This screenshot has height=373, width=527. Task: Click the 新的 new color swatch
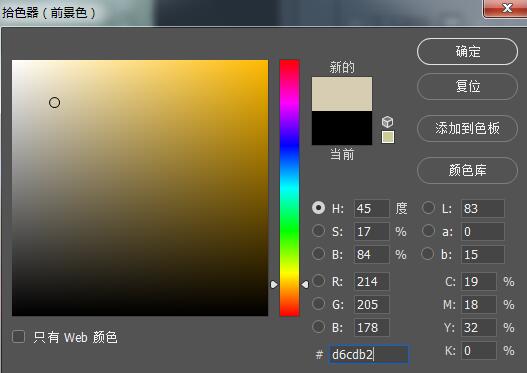tap(342, 94)
